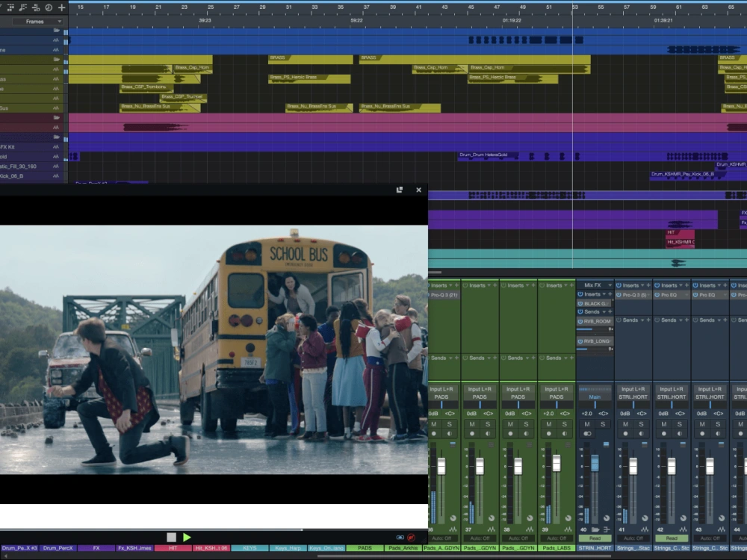747x560 pixels.
Task: Select the Brass_CSP_Trombone clip in the arrangement
Action: (x=146, y=87)
